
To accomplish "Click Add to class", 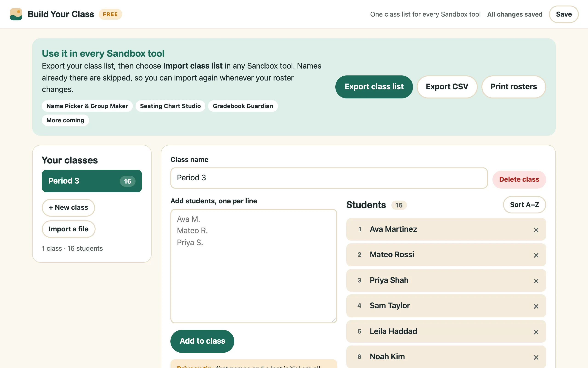I will click(202, 341).
